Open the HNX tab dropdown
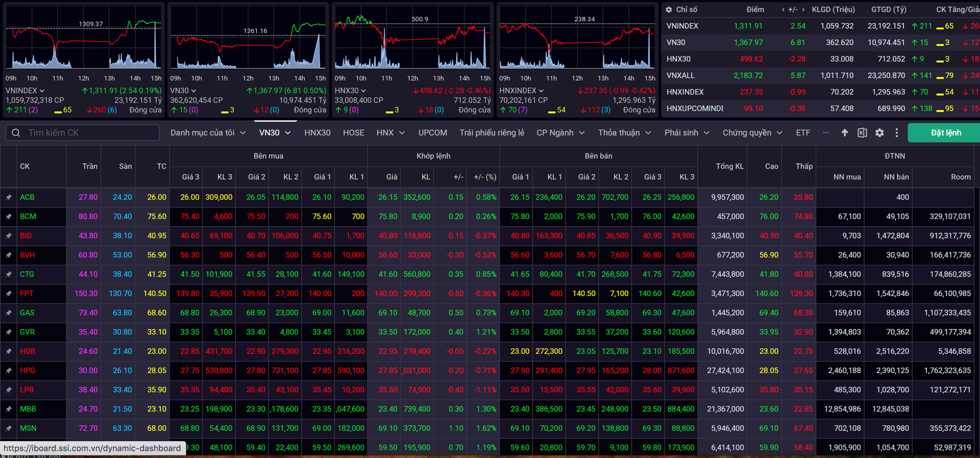 [x=390, y=133]
